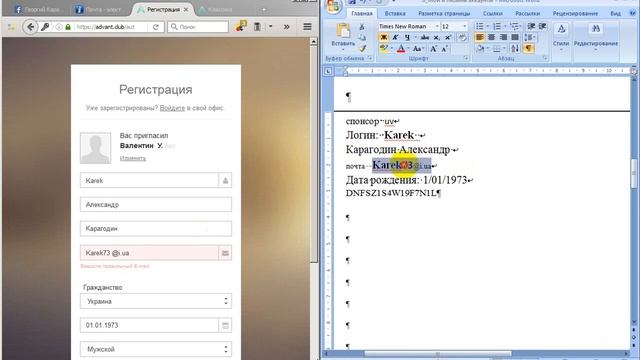Click the Office button in Word
This screenshot has height=360, width=640.
pyautogui.click(x=333, y=6)
